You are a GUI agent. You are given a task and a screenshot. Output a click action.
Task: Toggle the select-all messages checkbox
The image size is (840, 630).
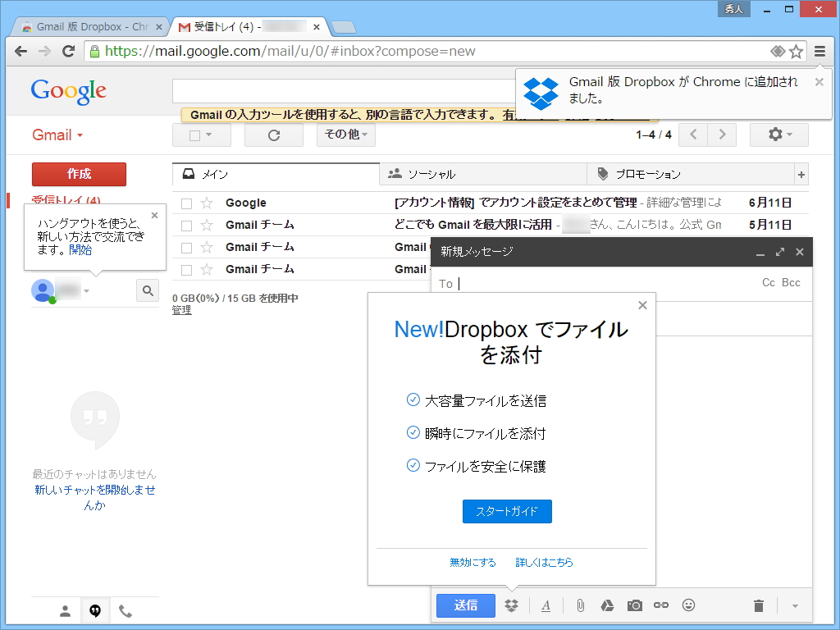[194, 135]
